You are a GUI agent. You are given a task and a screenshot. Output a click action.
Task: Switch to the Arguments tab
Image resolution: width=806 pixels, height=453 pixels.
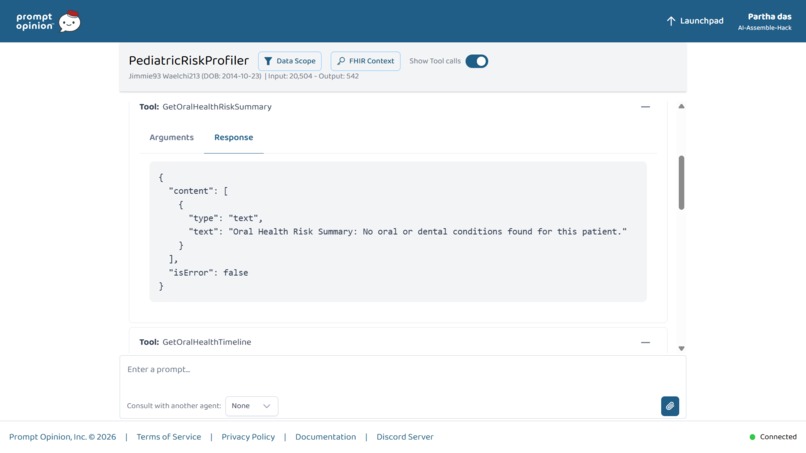(x=172, y=137)
